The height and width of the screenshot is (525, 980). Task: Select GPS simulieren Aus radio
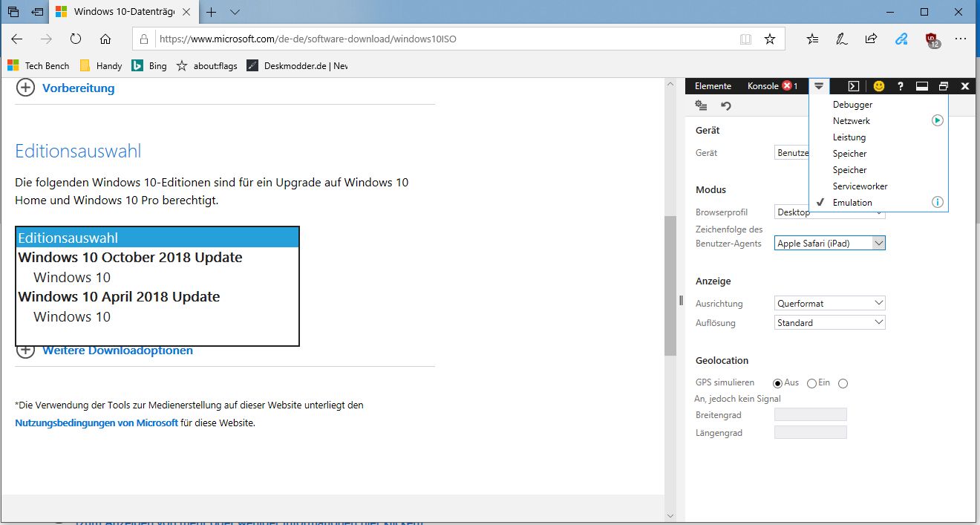click(778, 383)
